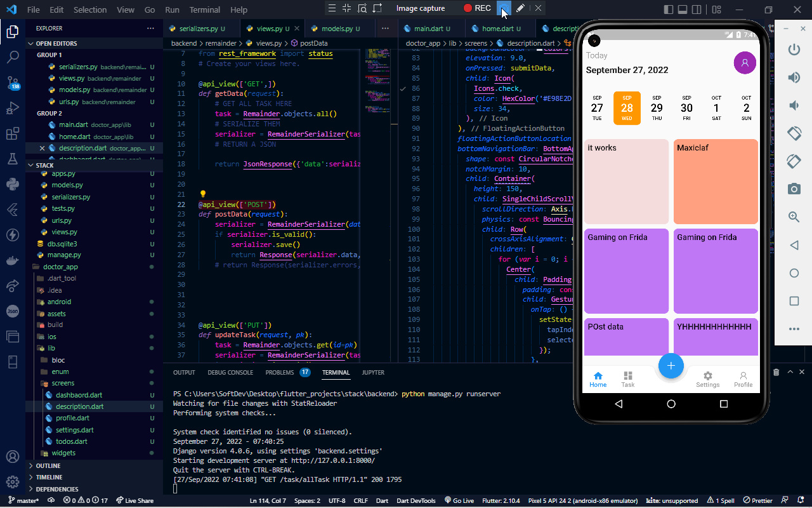The image size is (812, 508).
Task: Click the master branch in status bar
Action: click(24, 500)
